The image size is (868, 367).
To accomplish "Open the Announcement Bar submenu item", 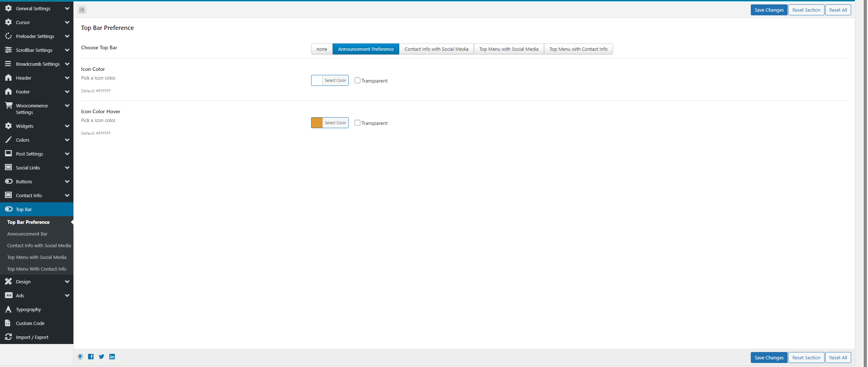I will click(x=27, y=234).
